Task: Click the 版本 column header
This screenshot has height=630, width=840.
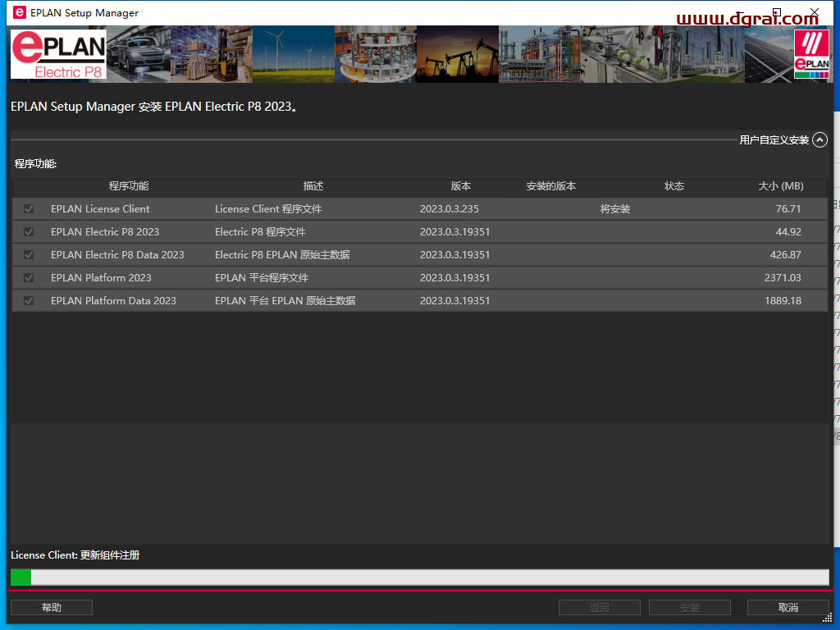Action: [461, 186]
